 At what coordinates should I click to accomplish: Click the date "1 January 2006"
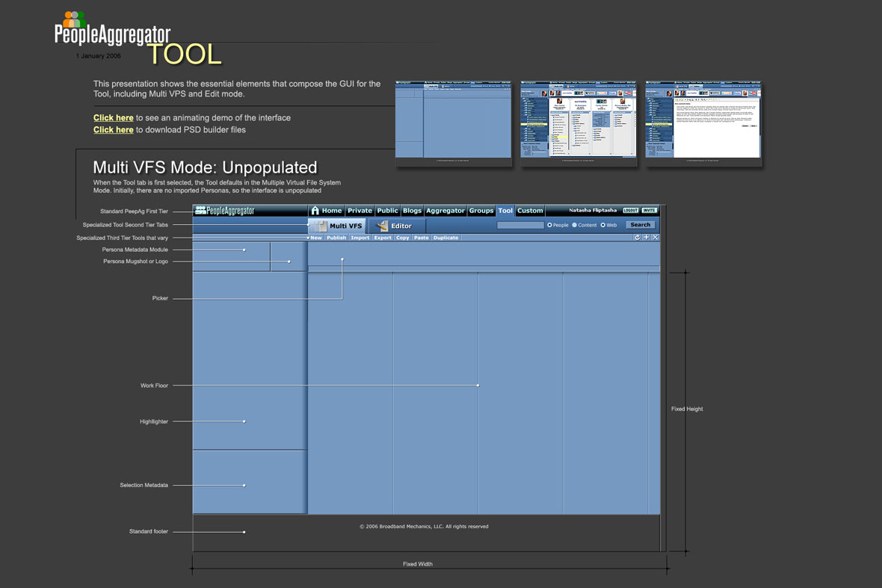click(x=99, y=56)
